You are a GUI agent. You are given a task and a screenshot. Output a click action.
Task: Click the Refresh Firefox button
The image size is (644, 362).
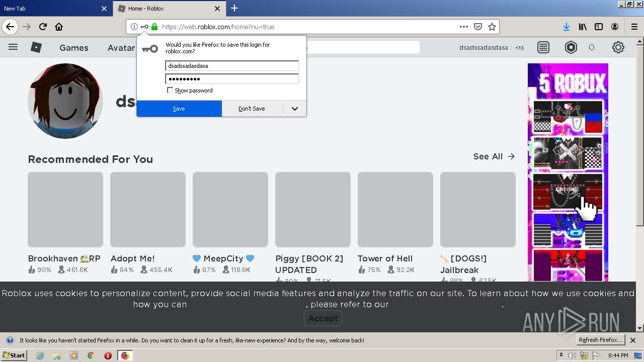(x=601, y=340)
